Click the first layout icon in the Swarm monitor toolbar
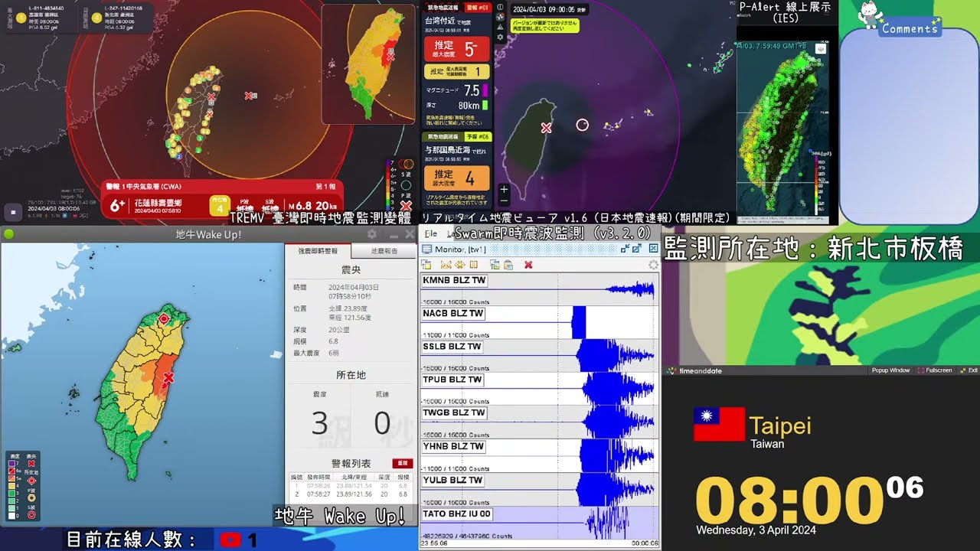Image resolution: width=980 pixels, height=551 pixels. [426, 265]
